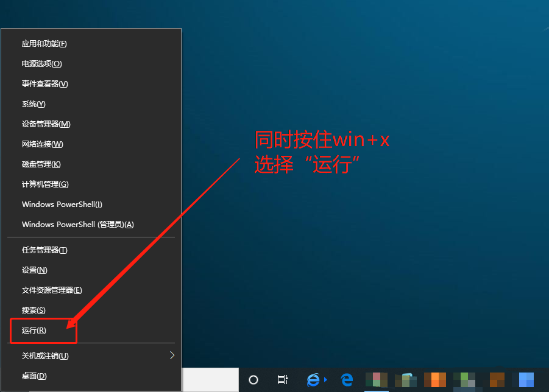Open 设置(N) from the menu
Screen dimensions: 549x392
pos(91,270)
